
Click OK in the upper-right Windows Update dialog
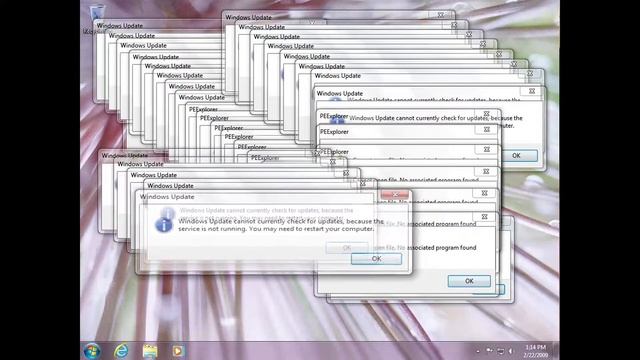[x=516, y=156]
